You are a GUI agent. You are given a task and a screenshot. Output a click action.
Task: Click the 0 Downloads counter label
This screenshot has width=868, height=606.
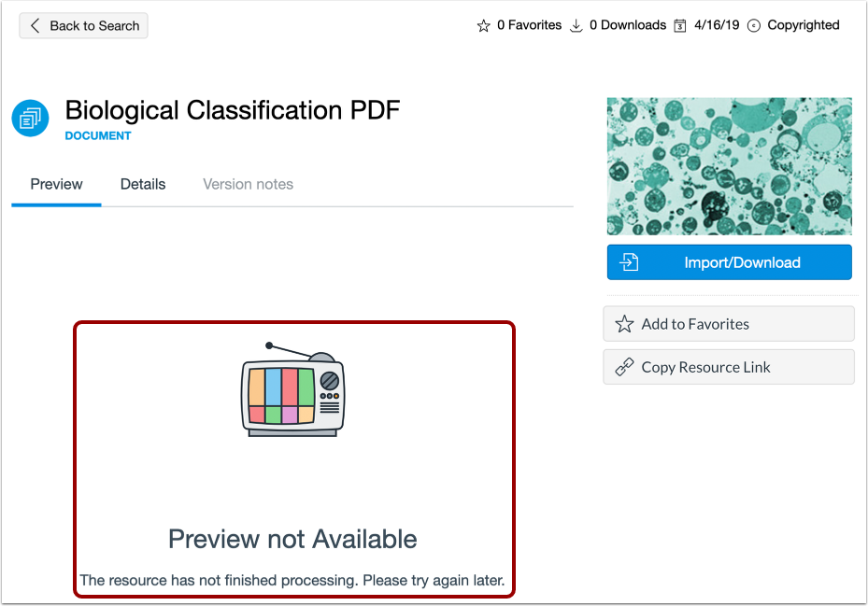click(630, 25)
